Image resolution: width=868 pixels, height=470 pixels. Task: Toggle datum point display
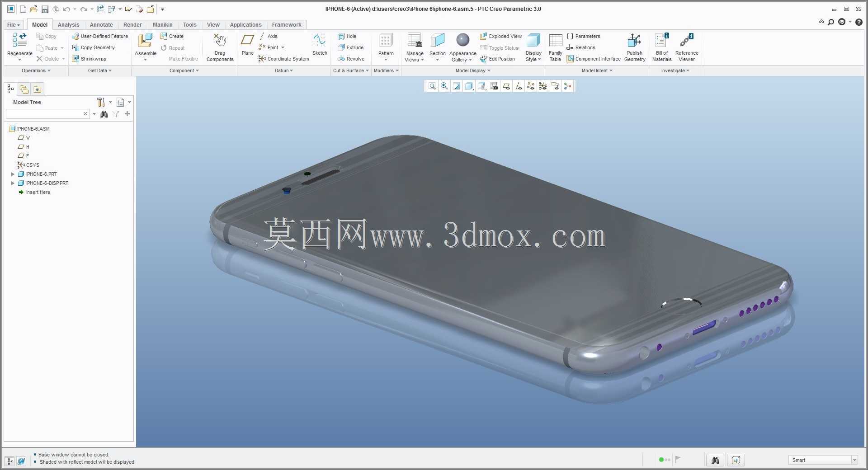(531, 86)
